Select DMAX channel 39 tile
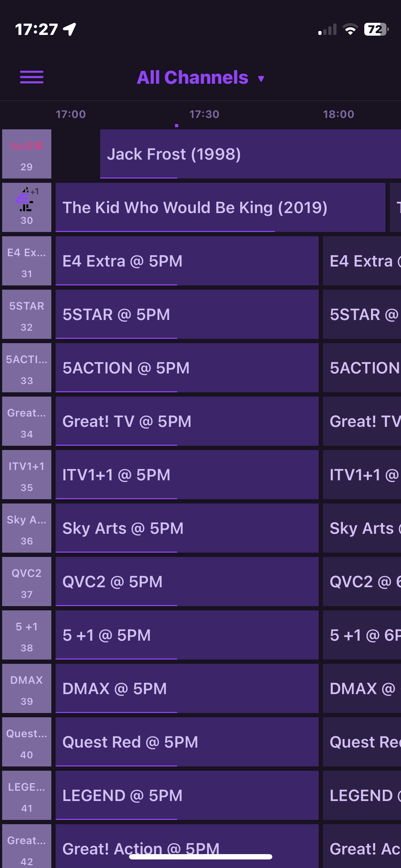The width and height of the screenshot is (401, 868). pos(27,688)
